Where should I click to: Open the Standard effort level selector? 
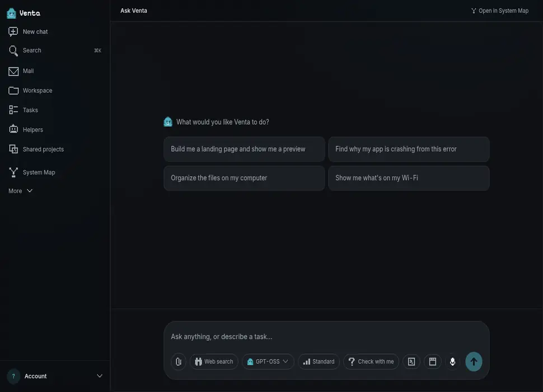pyautogui.click(x=319, y=362)
